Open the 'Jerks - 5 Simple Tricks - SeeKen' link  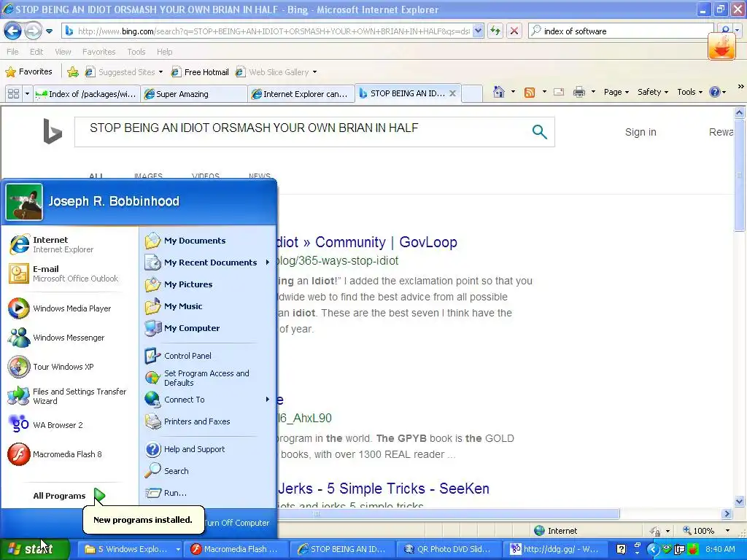coord(384,489)
